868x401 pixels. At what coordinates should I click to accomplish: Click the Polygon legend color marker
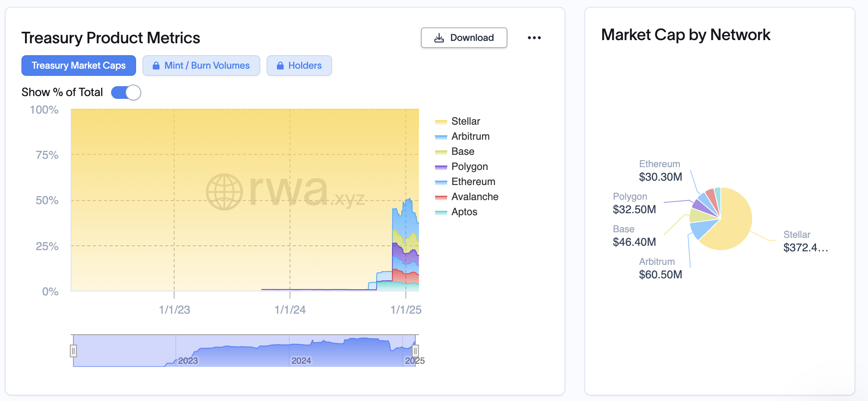coord(441,167)
